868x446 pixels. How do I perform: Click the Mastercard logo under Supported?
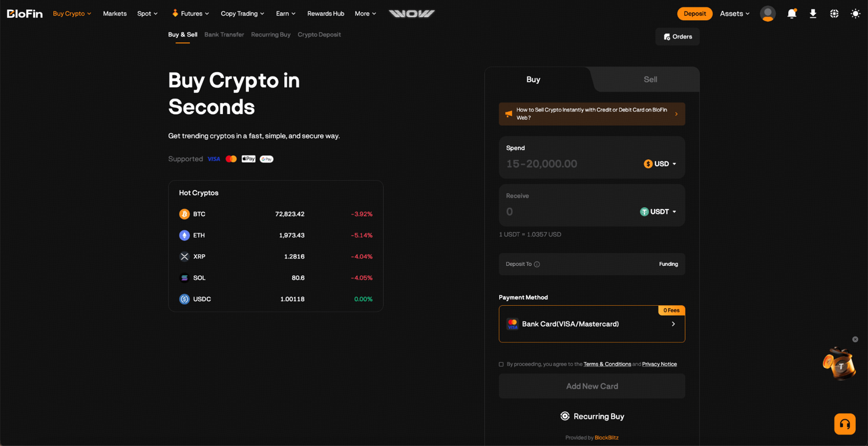click(231, 159)
